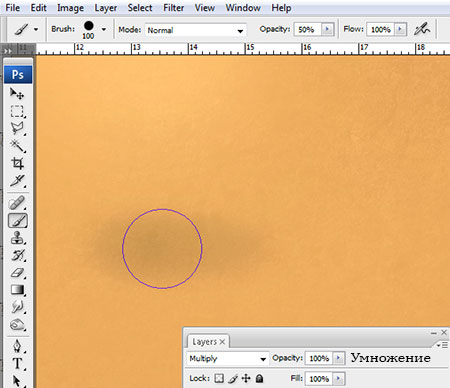Click the Flow percentage field
The image size is (450, 388).
(381, 29)
